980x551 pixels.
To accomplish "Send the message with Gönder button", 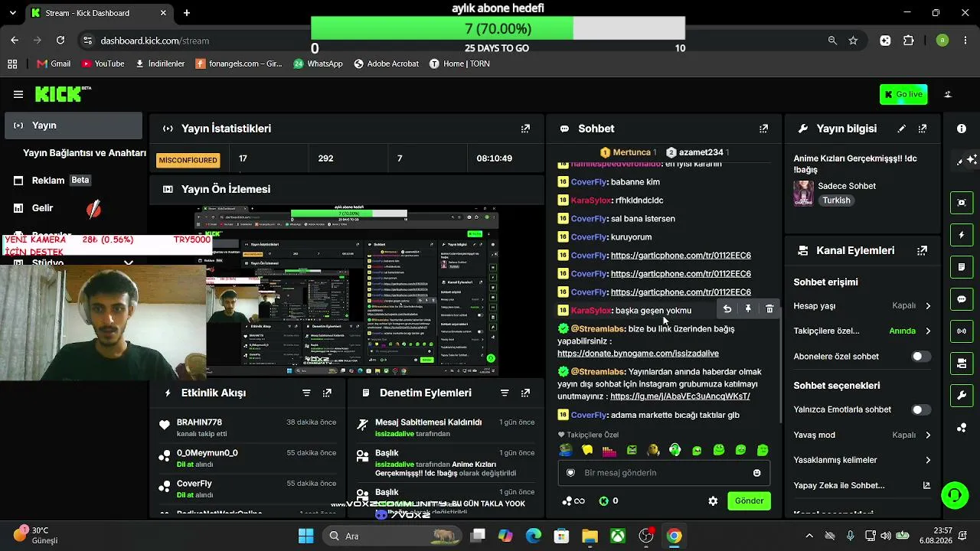I will [749, 501].
